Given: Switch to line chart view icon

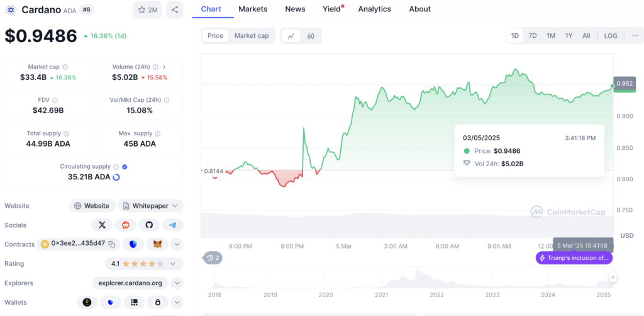Looking at the screenshot, I should (x=291, y=36).
